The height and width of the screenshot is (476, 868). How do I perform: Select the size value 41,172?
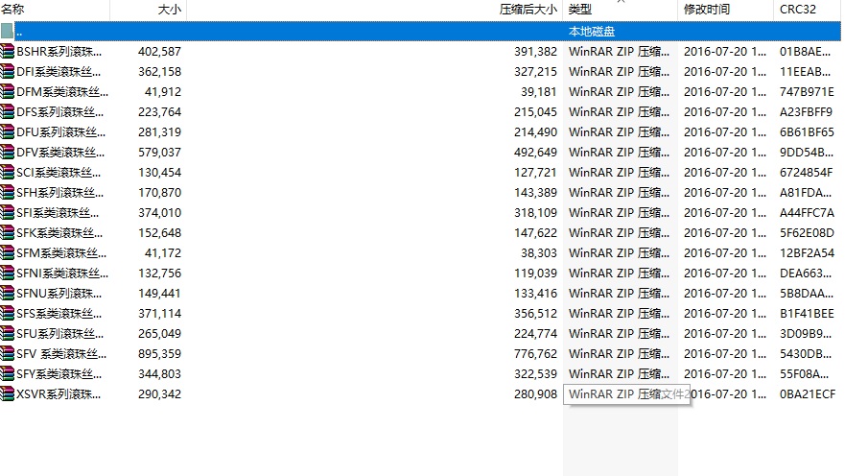click(x=163, y=253)
